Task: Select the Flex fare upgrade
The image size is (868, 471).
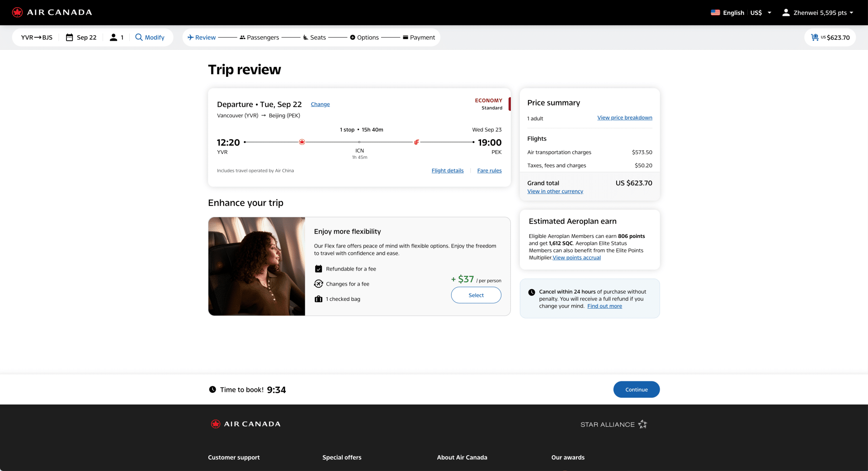Action: click(476, 295)
